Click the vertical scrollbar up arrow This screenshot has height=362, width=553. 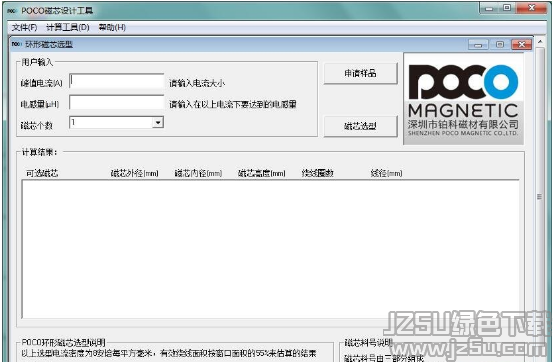coord(540,42)
